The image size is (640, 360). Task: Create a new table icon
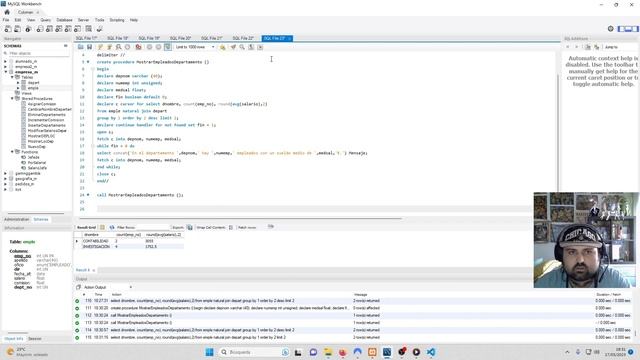(x=49, y=29)
